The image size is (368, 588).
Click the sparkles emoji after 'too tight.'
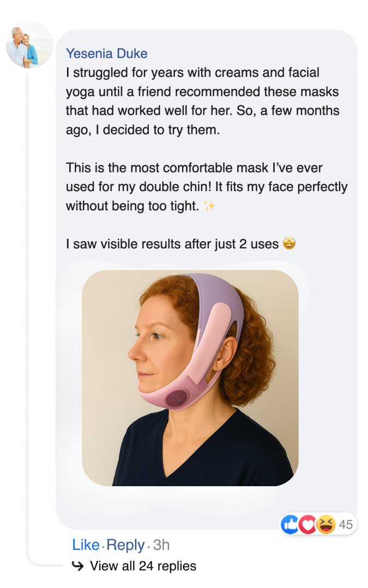209,206
